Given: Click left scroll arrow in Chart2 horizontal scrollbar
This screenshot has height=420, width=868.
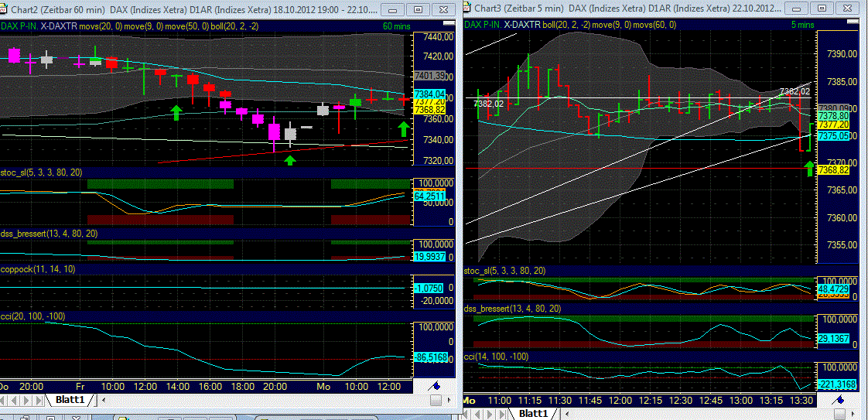Looking at the screenshot, I should [104, 400].
